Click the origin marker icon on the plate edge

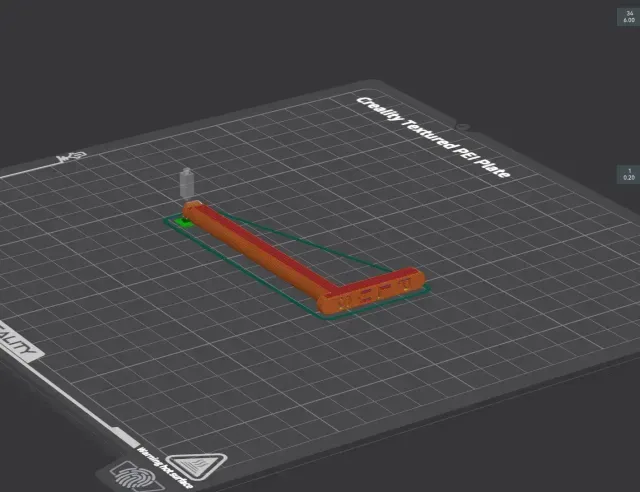click(x=73, y=157)
